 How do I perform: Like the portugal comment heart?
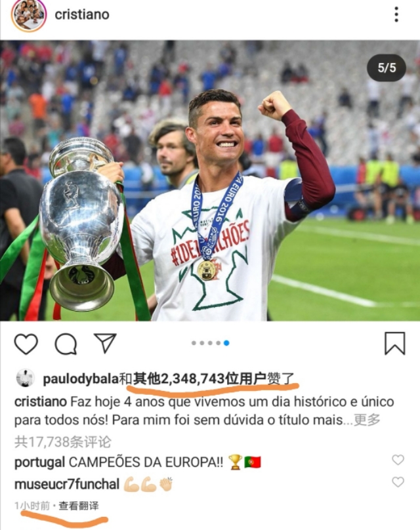point(398,460)
